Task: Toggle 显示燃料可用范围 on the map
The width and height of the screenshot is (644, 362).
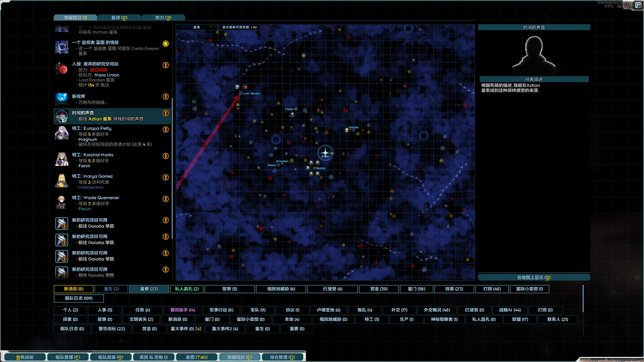Action: point(239,27)
